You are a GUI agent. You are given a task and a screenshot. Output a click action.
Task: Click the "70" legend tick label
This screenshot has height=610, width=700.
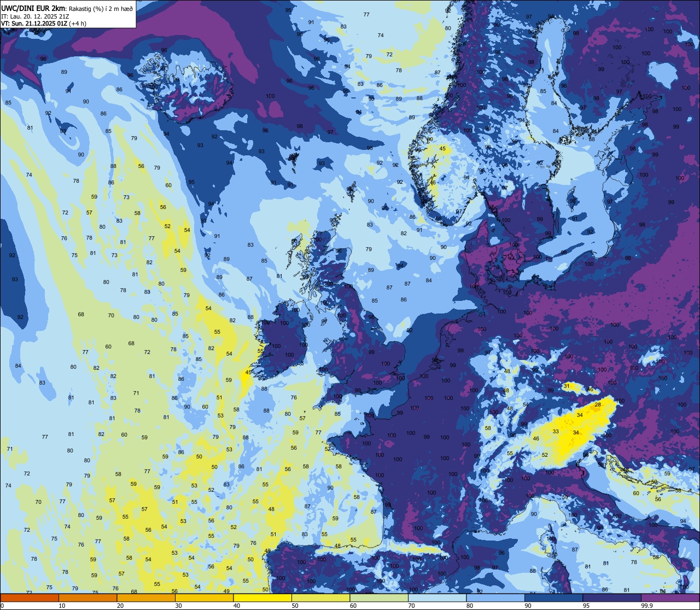(x=411, y=605)
